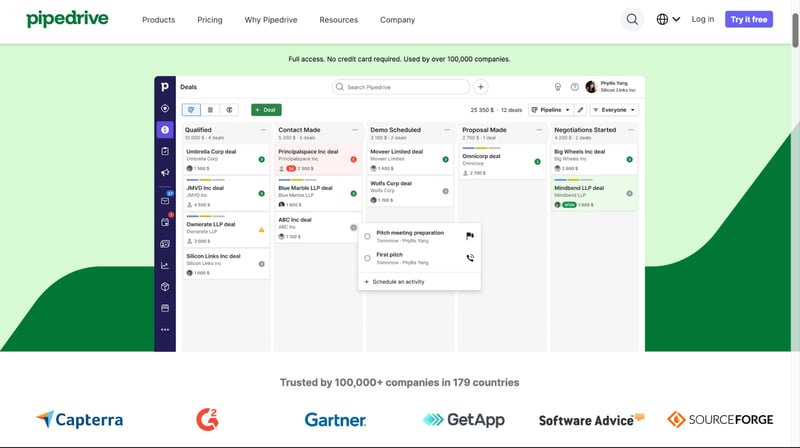Click the Pipedrive logo
The width and height of the screenshot is (800, 448).
[67, 19]
